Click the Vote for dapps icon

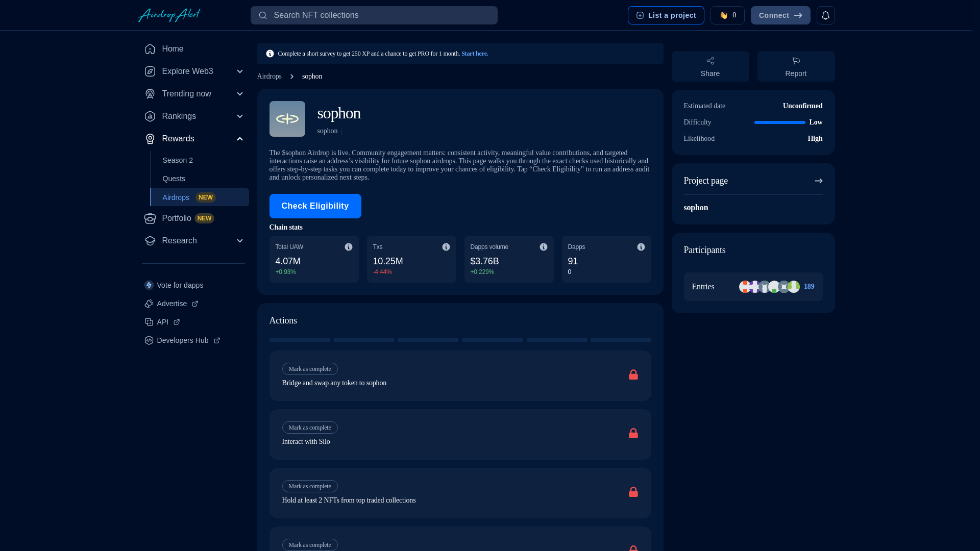tap(149, 285)
